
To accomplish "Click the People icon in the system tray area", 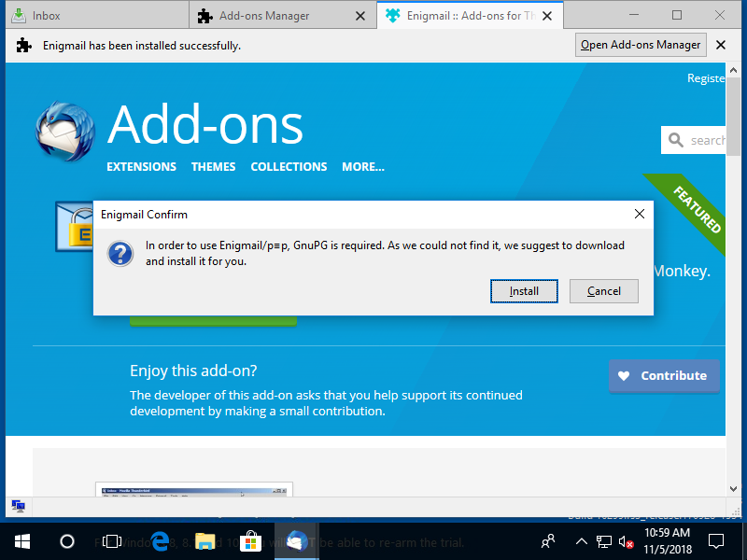I will tap(548, 540).
